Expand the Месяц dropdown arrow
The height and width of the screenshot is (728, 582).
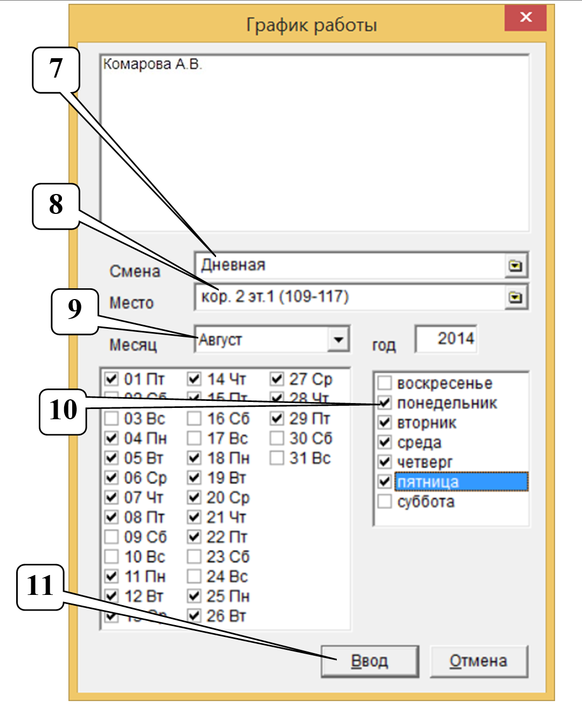click(338, 339)
